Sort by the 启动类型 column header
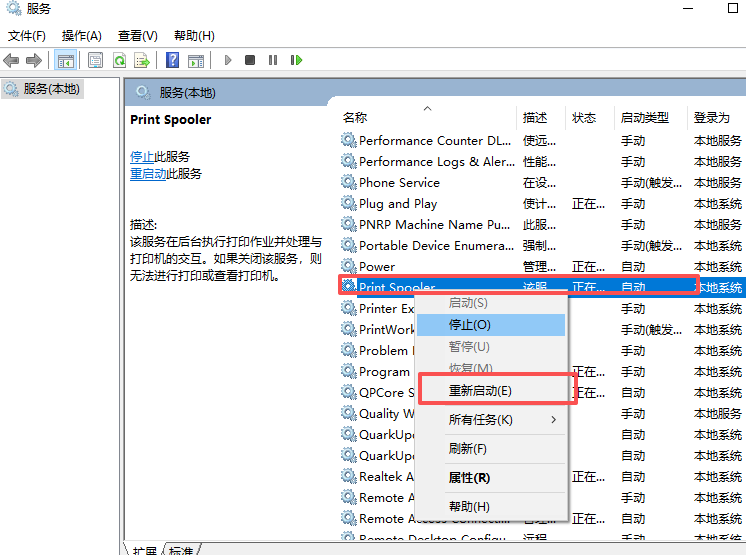This screenshot has width=746, height=555. (x=645, y=117)
